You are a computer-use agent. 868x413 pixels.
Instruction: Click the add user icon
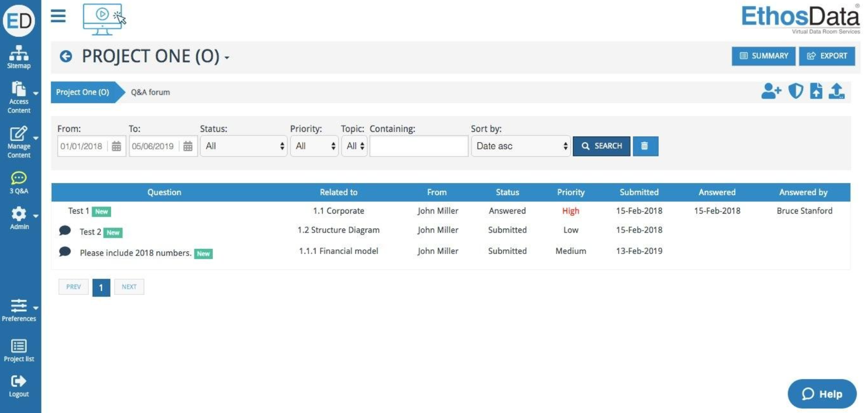click(x=771, y=91)
